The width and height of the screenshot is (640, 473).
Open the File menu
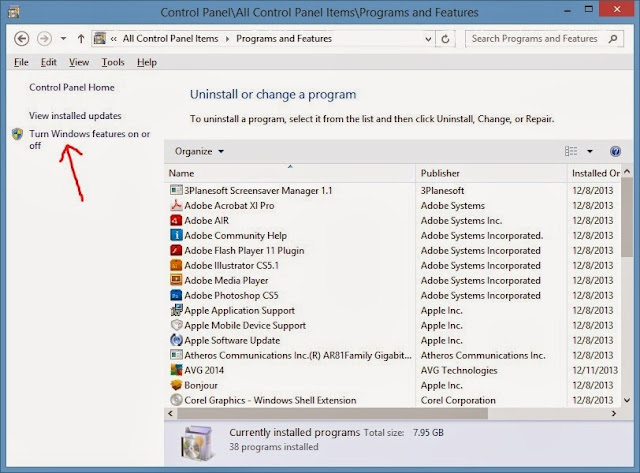(x=21, y=62)
